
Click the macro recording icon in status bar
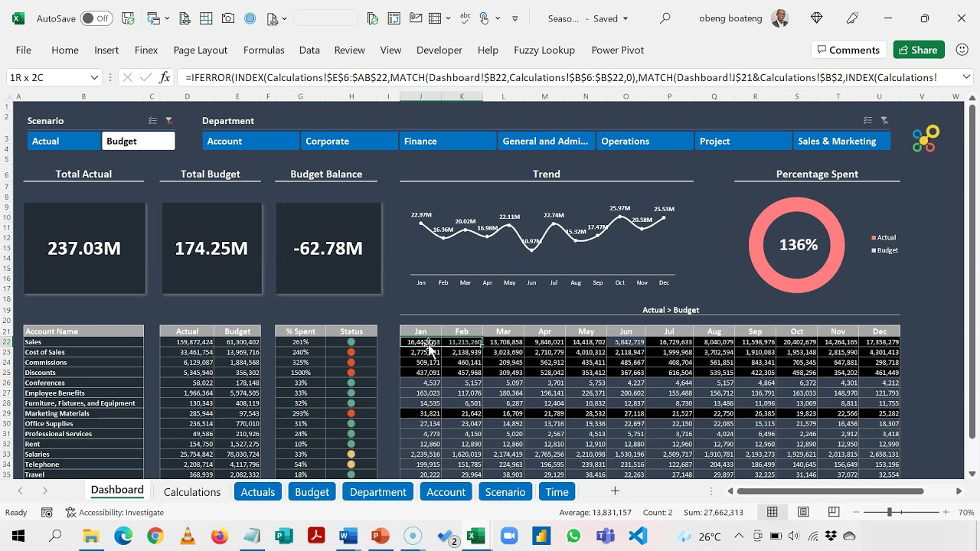coord(47,513)
